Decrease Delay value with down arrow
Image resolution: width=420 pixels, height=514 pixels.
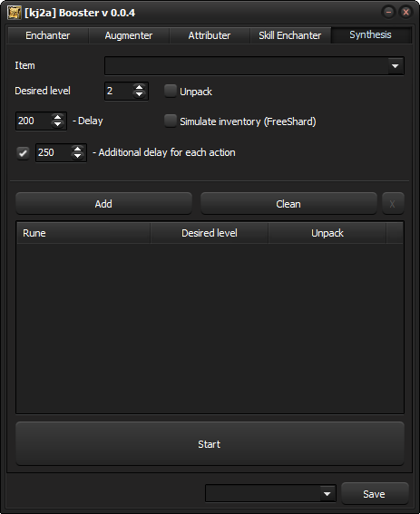pos(58,124)
